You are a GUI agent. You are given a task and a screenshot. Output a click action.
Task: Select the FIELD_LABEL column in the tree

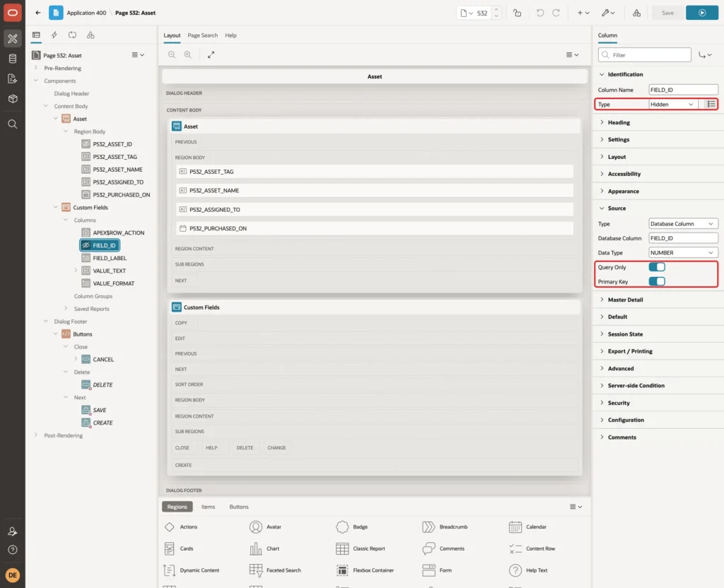pyautogui.click(x=110, y=258)
